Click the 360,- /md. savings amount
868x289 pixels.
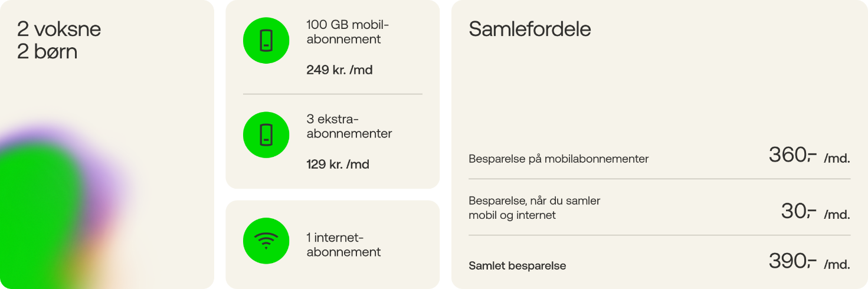pyautogui.click(x=809, y=156)
